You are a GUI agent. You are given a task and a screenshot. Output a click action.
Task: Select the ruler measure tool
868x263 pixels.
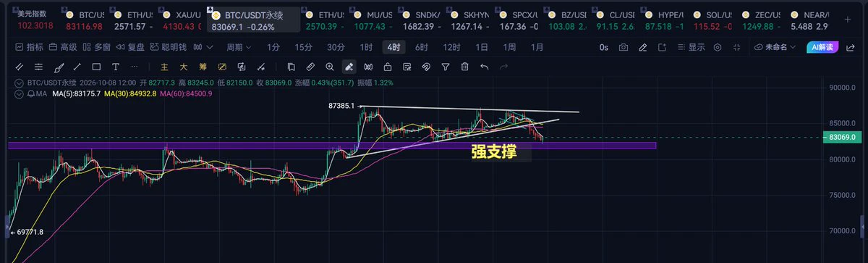[310, 67]
